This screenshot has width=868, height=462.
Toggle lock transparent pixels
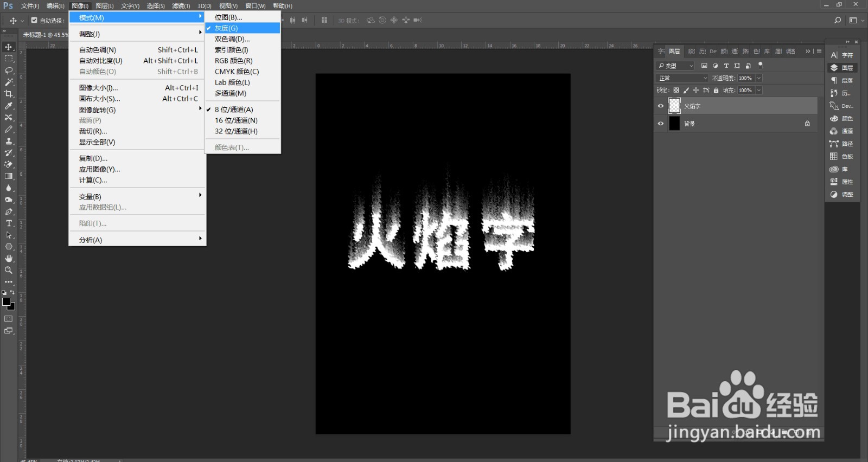click(x=676, y=91)
